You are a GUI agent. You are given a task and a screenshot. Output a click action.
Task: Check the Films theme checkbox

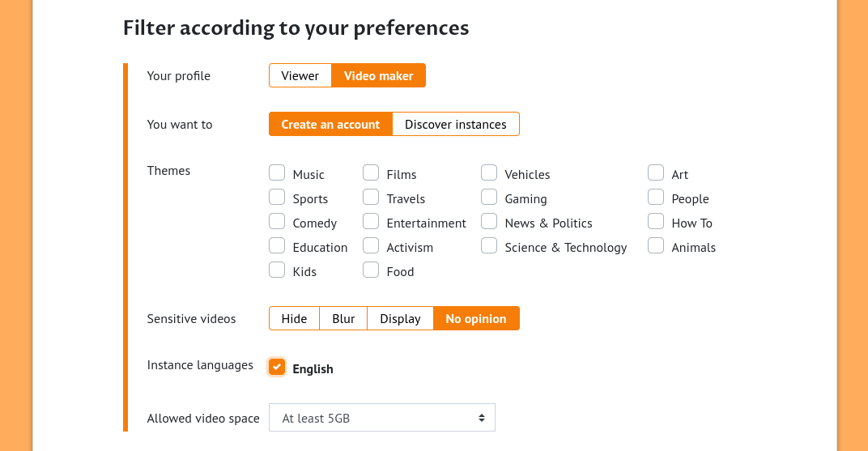371,172
